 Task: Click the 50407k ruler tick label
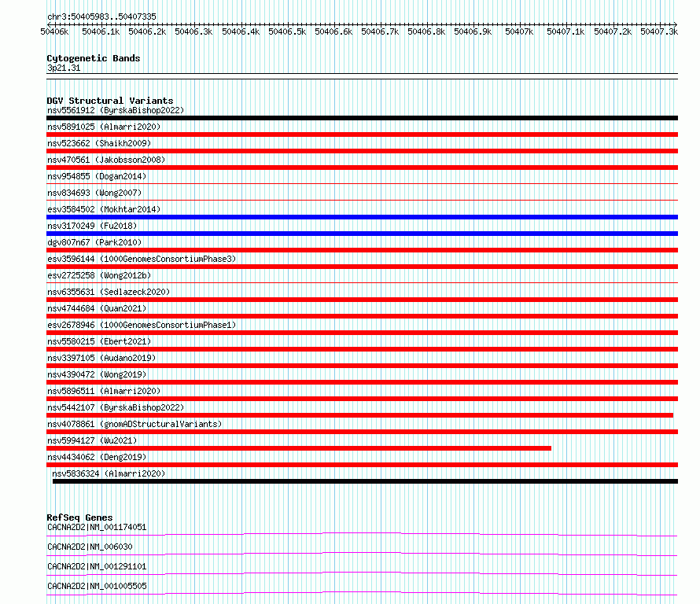click(x=519, y=31)
